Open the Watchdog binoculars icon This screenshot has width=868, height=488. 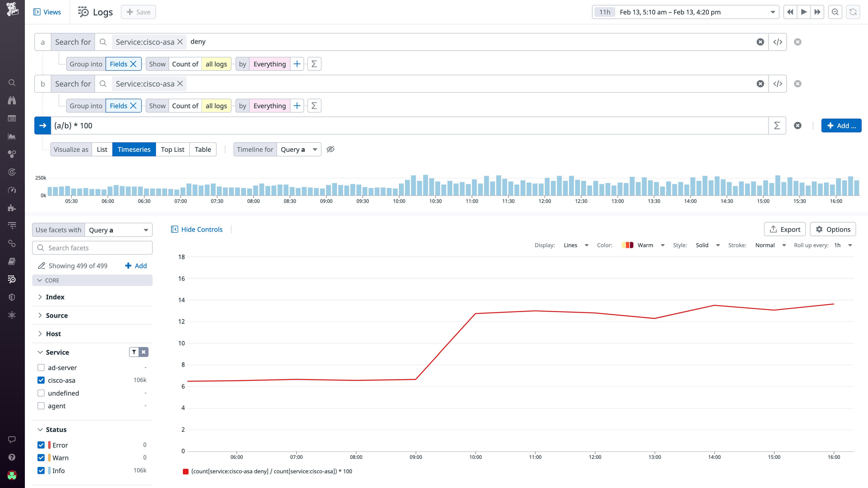pyautogui.click(x=12, y=100)
